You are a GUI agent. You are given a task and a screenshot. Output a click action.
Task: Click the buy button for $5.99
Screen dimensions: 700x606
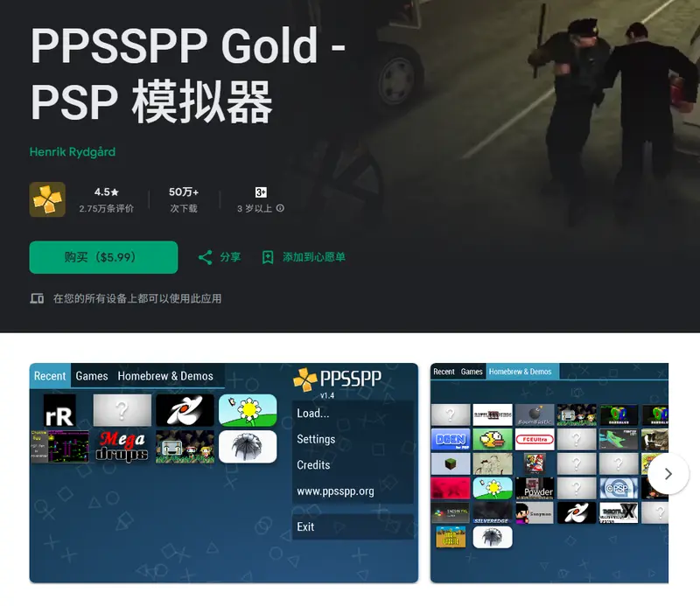pyautogui.click(x=103, y=257)
